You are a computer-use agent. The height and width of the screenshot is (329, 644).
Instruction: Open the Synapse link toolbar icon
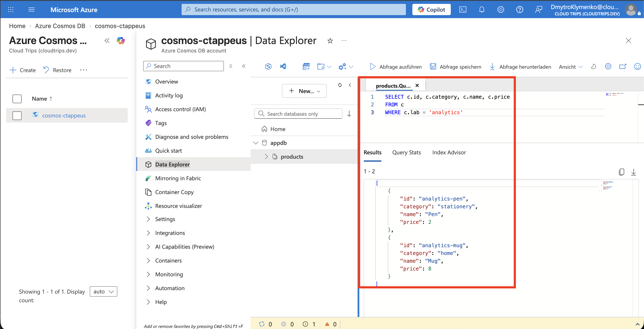pos(268,66)
